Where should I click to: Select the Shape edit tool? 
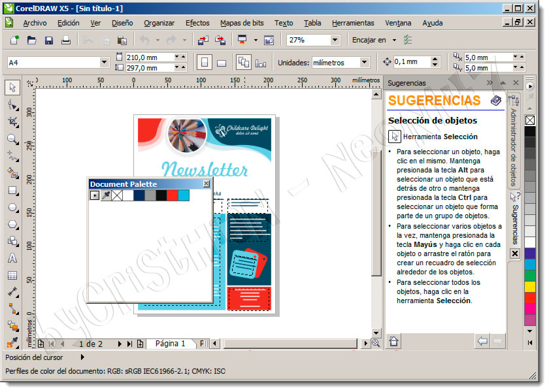[x=13, y=105]
